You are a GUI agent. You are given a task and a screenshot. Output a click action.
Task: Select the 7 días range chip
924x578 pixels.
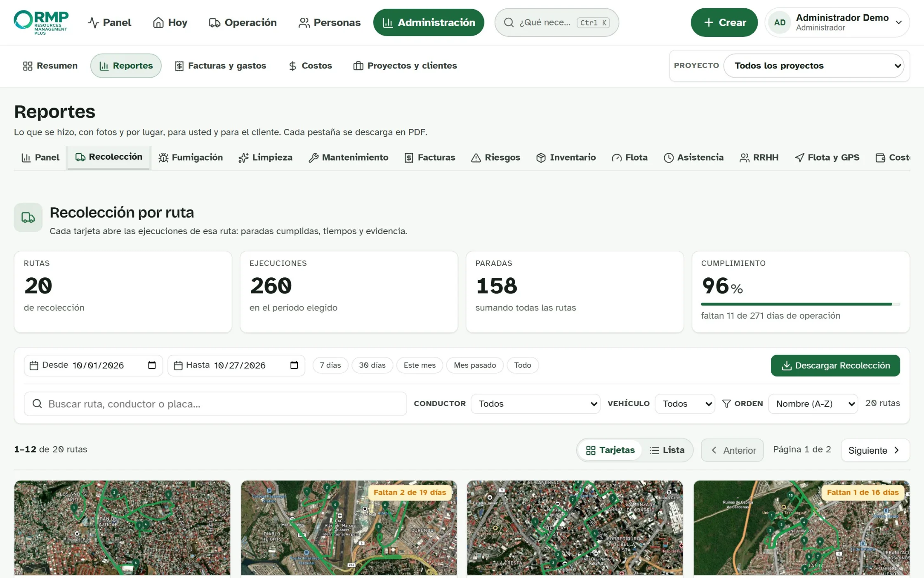pyautogui.click(x=330, y=365)
